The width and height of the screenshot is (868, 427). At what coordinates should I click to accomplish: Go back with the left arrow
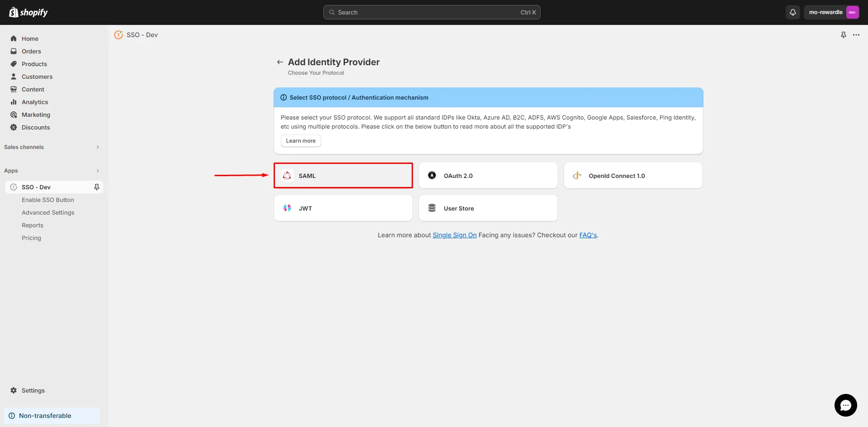[280, 62]
